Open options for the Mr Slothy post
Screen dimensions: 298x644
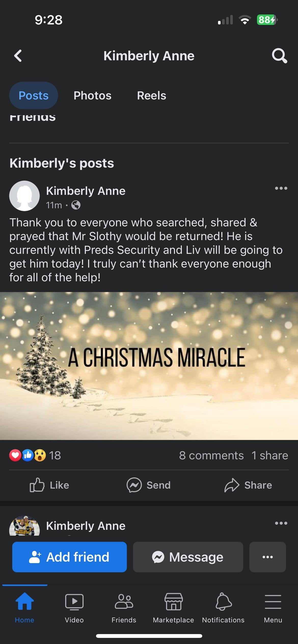pyautogui.click(x=281, y=188)
